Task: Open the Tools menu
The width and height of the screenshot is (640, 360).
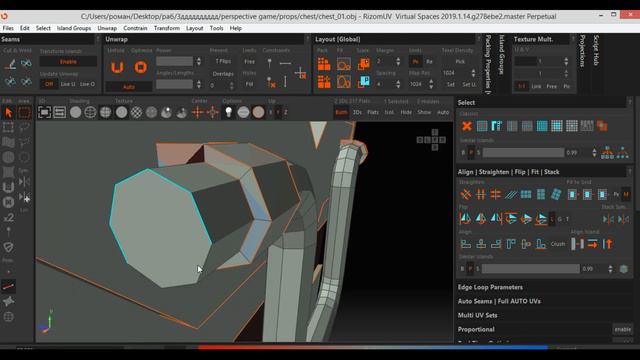Action: click(216, 28)
